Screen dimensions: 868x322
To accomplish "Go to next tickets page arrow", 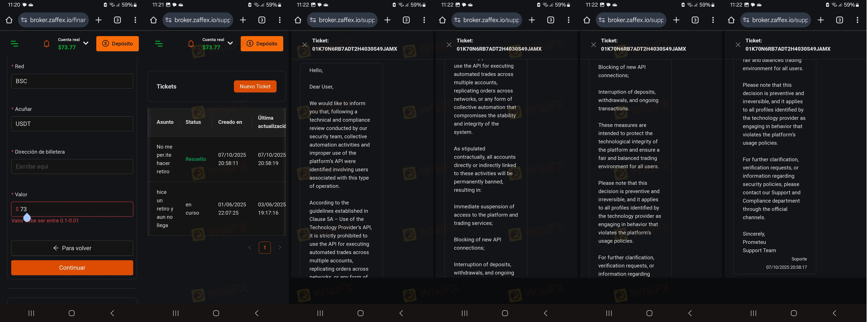I will click(x=280, y=248).
